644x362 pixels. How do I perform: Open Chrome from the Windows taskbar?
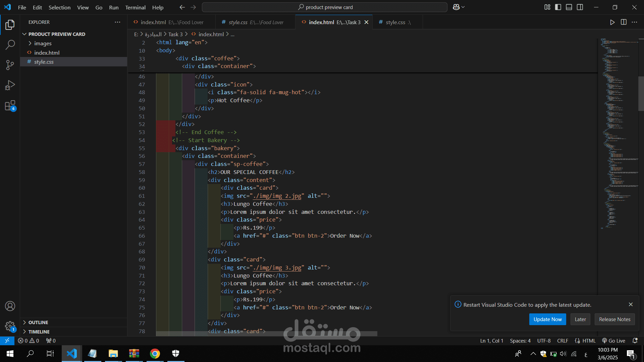(155, 354)
